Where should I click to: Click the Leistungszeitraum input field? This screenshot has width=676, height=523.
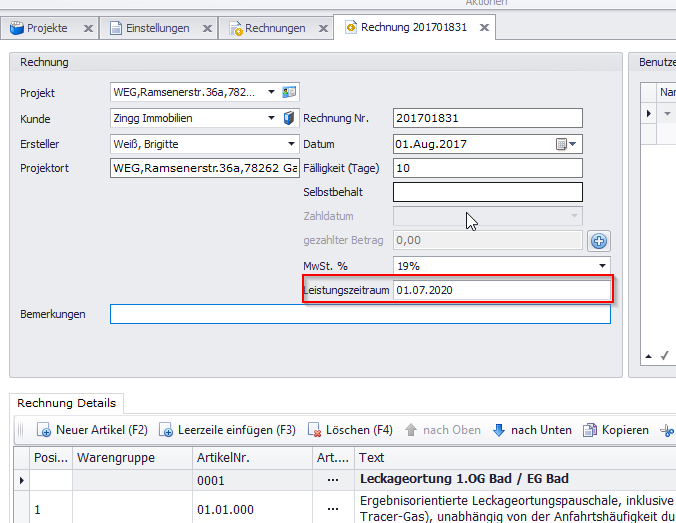(500, 291)
